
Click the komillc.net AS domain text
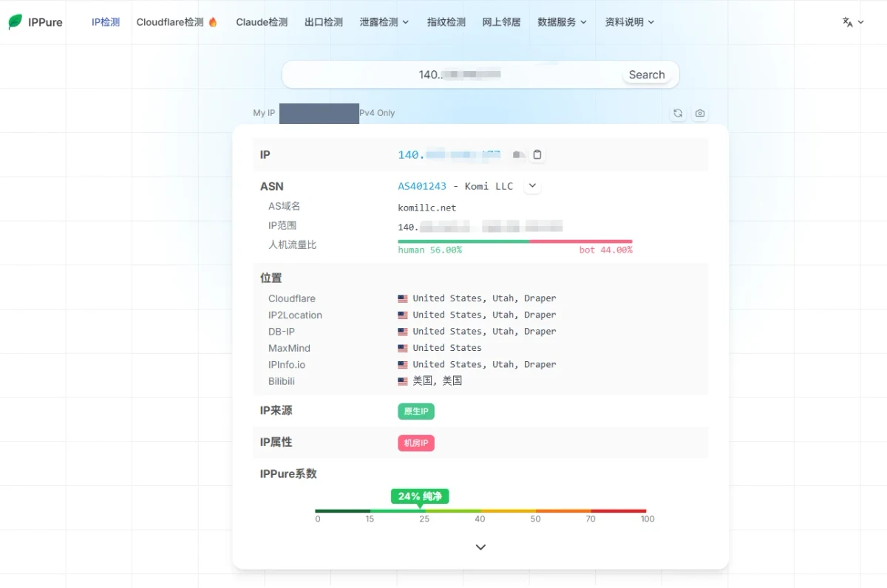coord(427,208)
